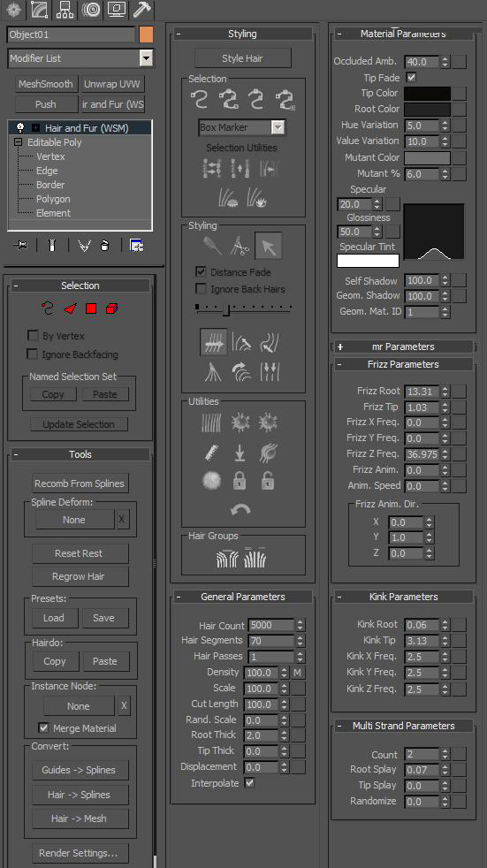Click the Undo arrow in Utilities
The image size is (487, 868).
[240, 509]
